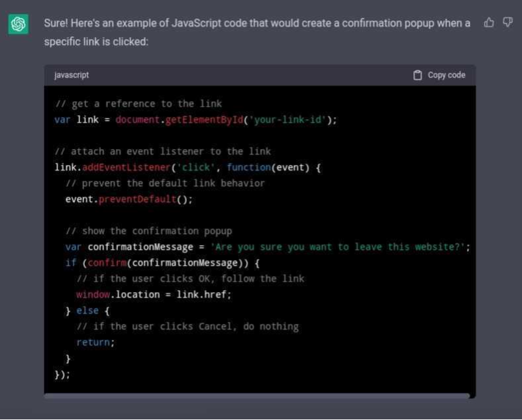
Task: Click the comment 'attach an event listener to the link'
Action: 163,152
